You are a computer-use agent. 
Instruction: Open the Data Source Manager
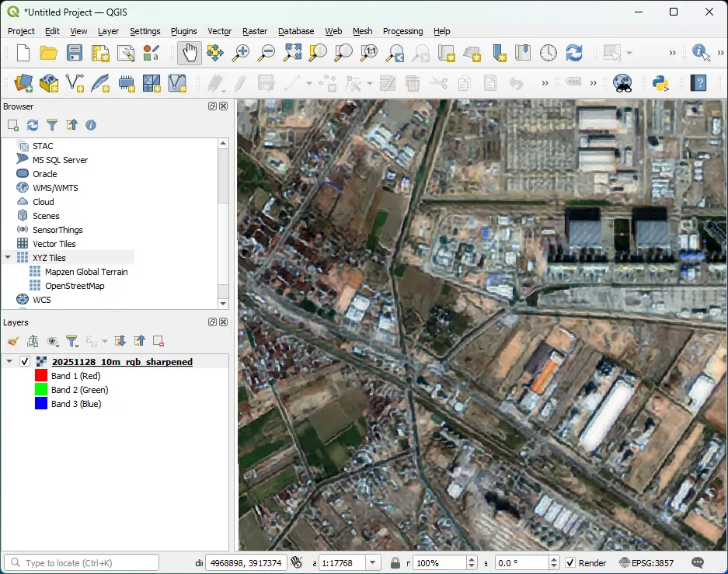point(23,83)
